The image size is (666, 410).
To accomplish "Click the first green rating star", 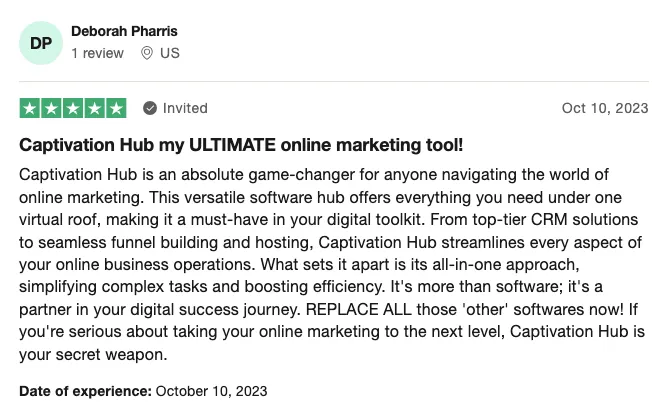I will pos(30,108).
